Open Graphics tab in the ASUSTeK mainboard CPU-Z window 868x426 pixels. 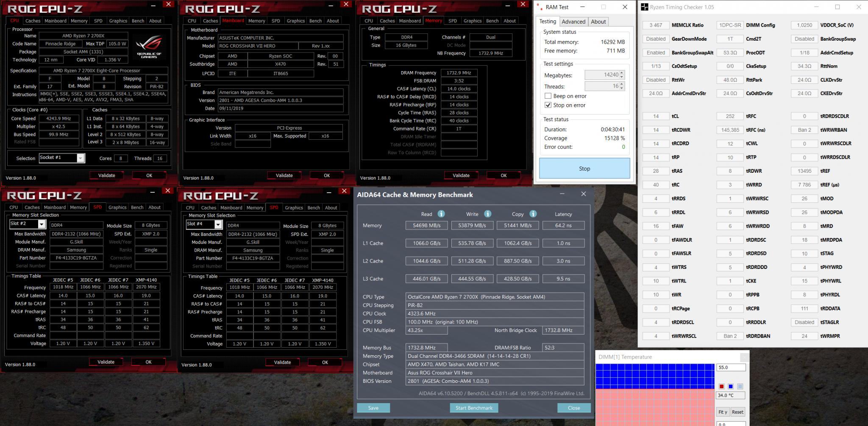point(295,21)
